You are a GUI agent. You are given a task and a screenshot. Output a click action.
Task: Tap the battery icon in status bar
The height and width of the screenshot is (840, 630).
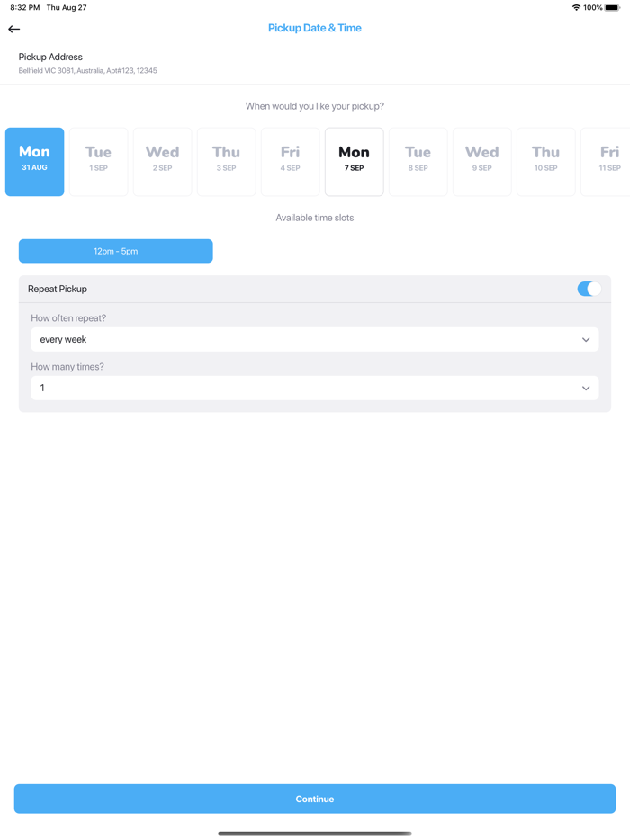click(612, 7)
